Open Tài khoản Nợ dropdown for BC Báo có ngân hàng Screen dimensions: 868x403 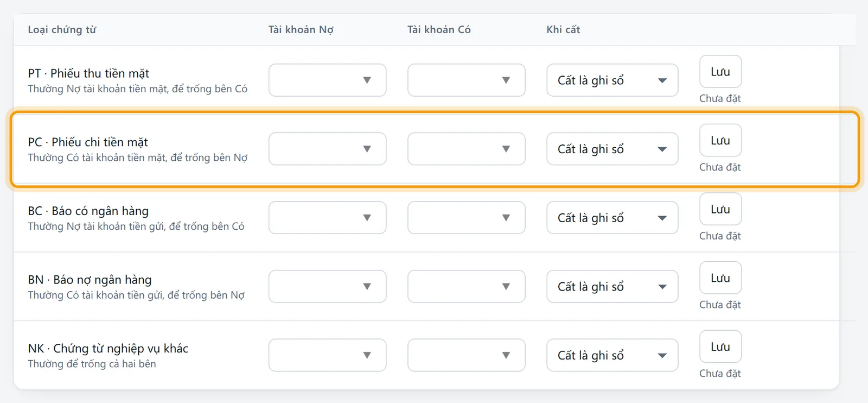327,218
